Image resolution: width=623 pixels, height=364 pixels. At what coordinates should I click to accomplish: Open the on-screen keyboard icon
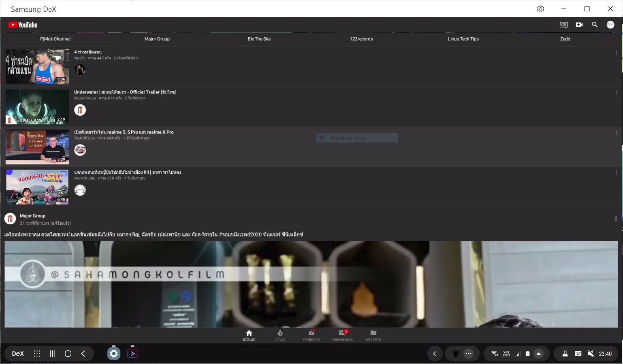pyautogui.click(x=578, y=354)
